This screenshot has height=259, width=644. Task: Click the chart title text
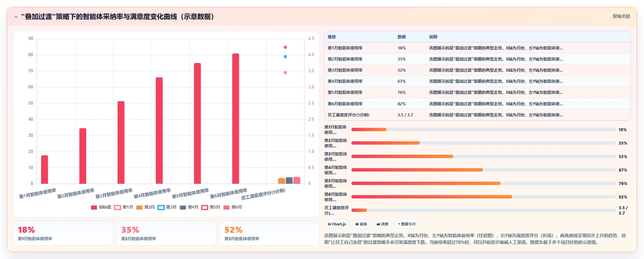click(x=118, y=17)
